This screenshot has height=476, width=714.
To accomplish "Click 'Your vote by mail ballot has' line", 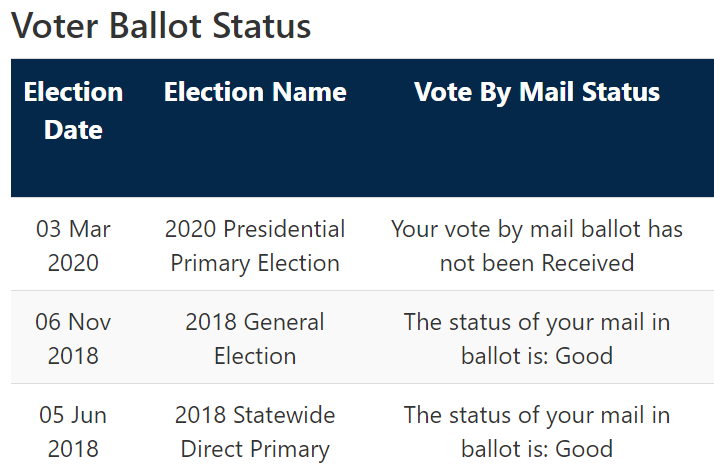I will click(x=537, y=229).
